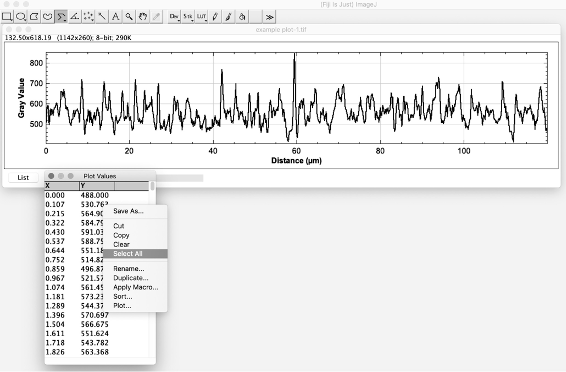Select the Color picker dropper tool
This screenshot has width=566, height=372.
[x=156, y=17]
